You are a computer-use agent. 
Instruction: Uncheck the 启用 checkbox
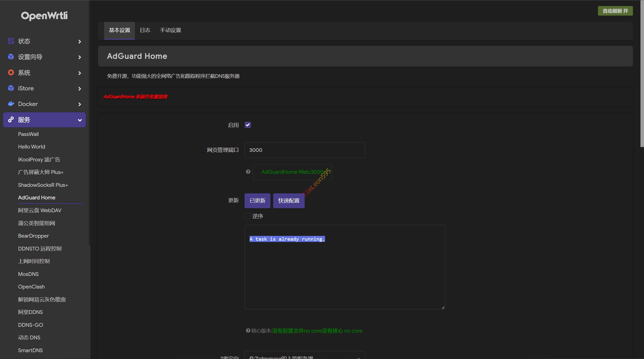pyautogui.click(x=248, y=125)
